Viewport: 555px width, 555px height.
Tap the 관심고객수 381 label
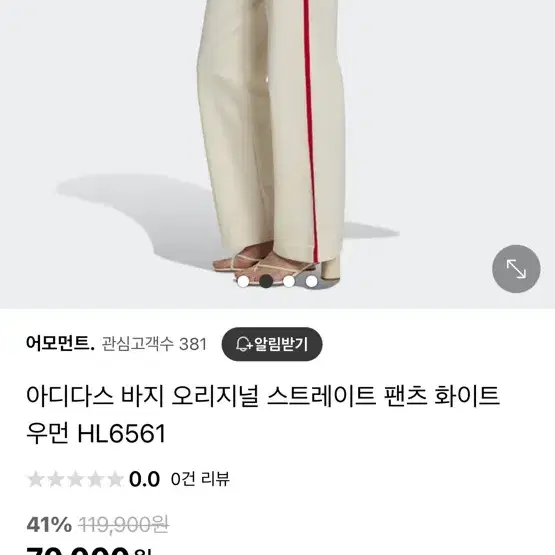click(154, 344)
